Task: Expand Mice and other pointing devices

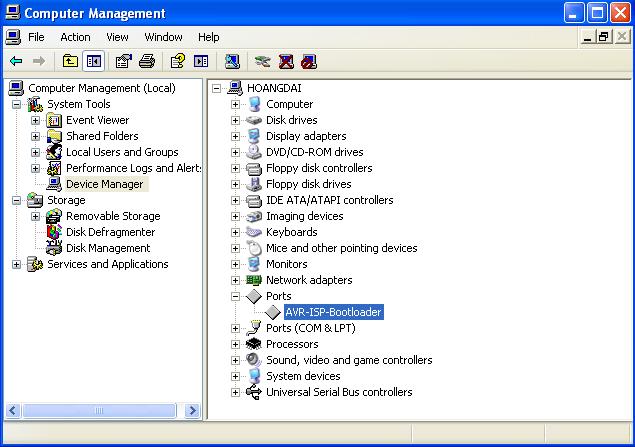Action: (x=235, y=248)
